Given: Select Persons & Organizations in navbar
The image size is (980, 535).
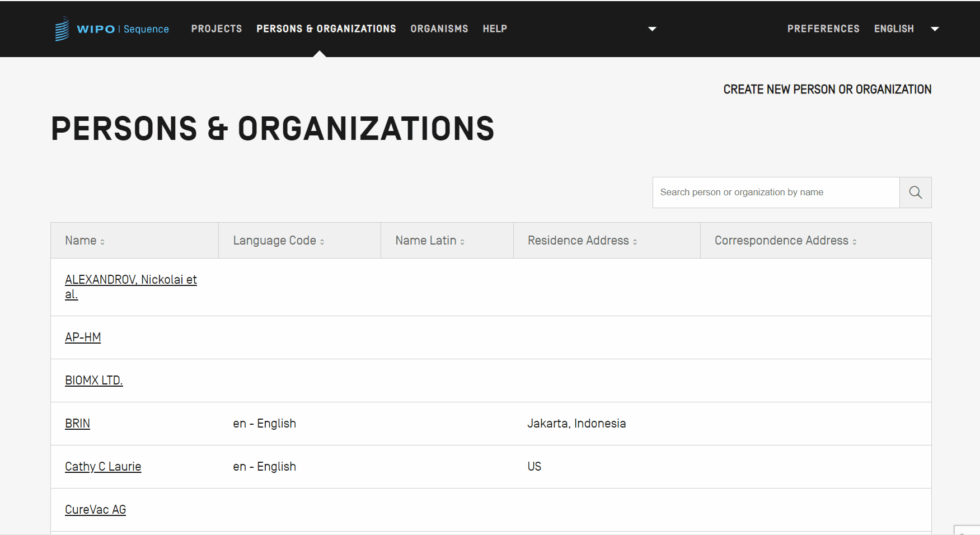Looking at the screenshot, I should coord(326,29).
